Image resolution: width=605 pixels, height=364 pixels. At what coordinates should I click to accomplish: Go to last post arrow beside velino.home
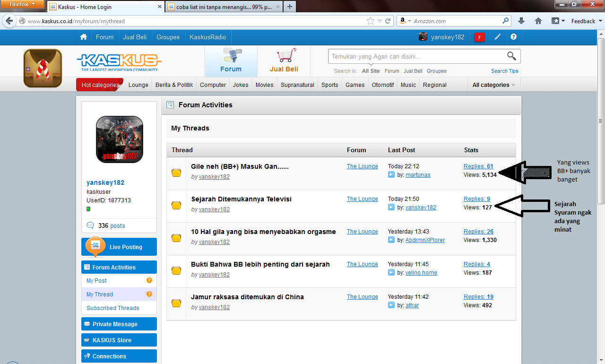(391, 273)
